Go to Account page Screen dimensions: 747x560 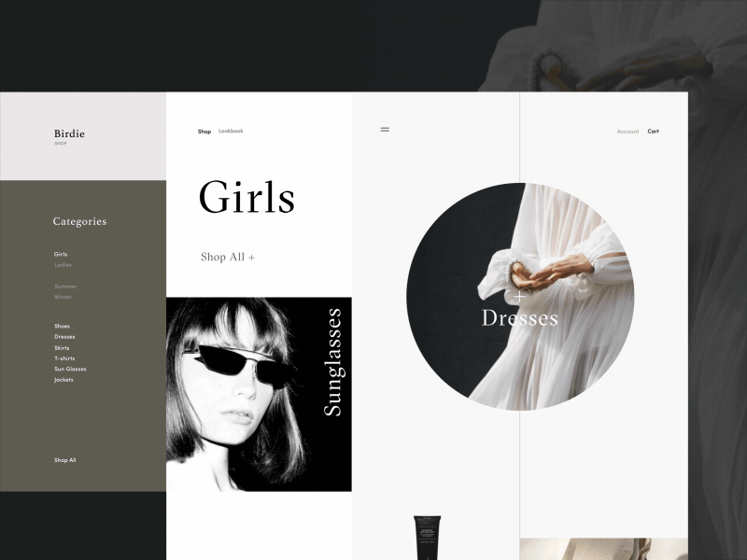(x=627, y=132)
